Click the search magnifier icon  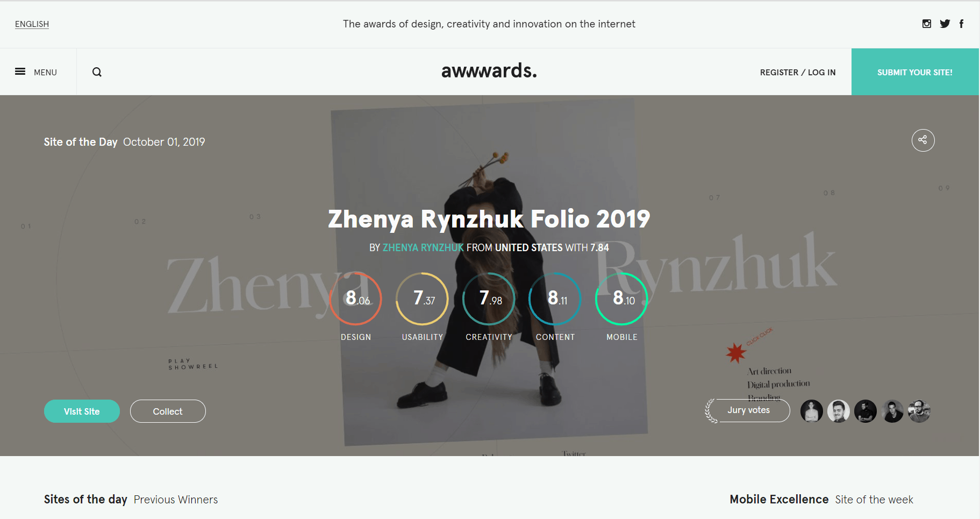pos(97,72)
